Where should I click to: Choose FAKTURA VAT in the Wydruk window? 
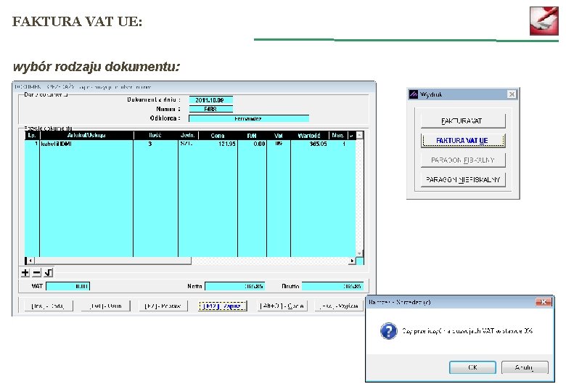coord(463,121)
